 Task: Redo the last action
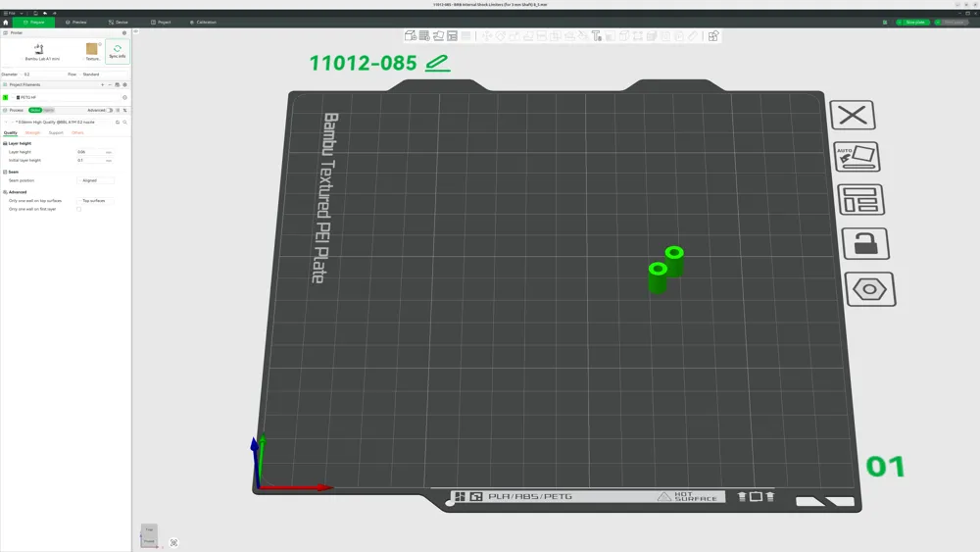point(54,13)
